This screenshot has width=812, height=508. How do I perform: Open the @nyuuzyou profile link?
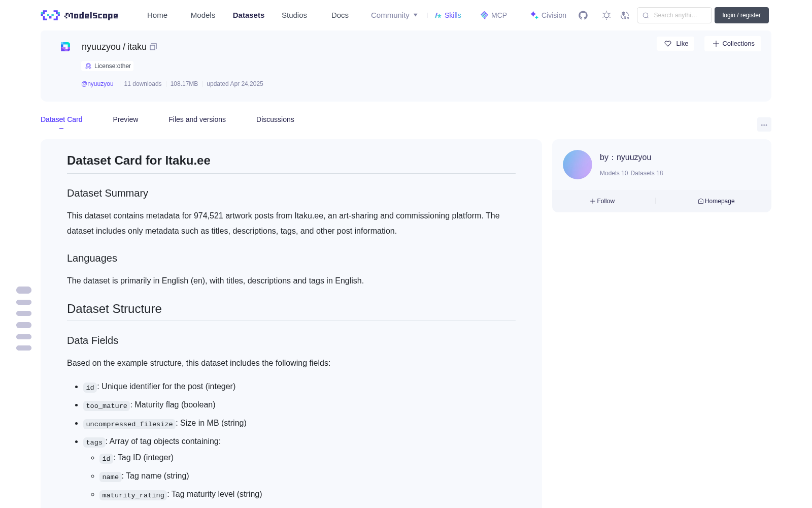coord(97,84)
